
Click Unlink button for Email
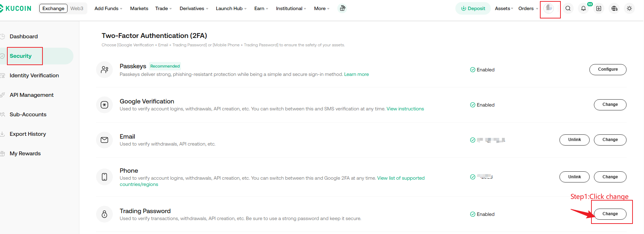(x=574, y=140)
